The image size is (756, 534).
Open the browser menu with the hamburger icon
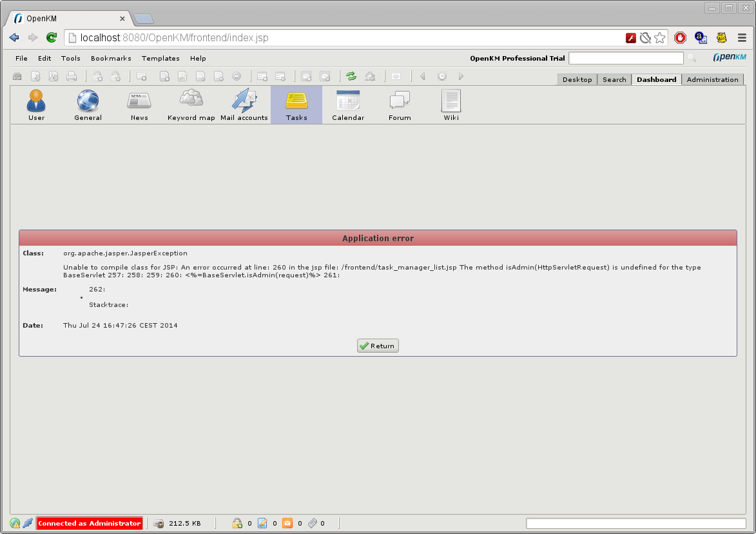tap(742, 37)
